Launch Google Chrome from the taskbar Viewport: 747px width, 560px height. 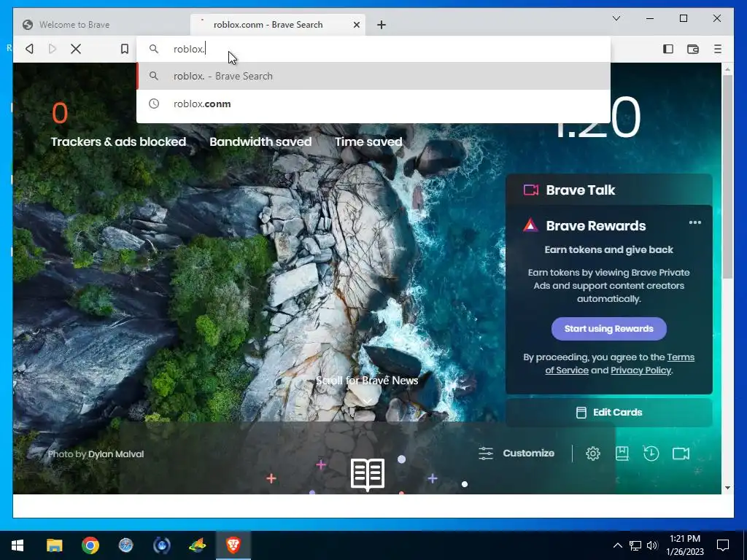click(90, 545)
